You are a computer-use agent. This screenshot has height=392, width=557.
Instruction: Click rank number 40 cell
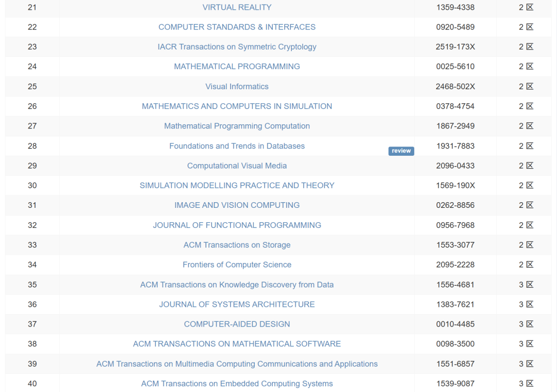point(32,384)
